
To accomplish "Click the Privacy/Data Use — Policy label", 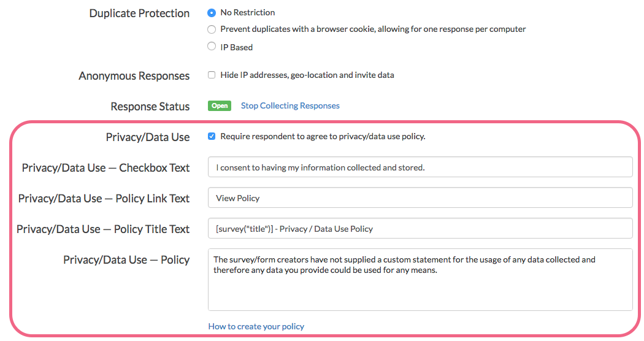I will [x=126, y=260].
